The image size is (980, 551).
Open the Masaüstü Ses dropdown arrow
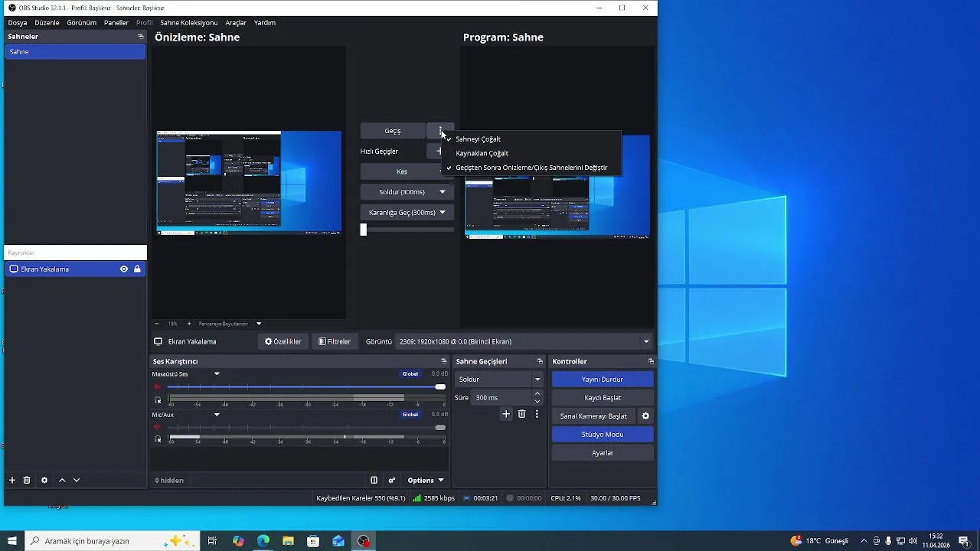pyautogui.click(x=217, y=374)
